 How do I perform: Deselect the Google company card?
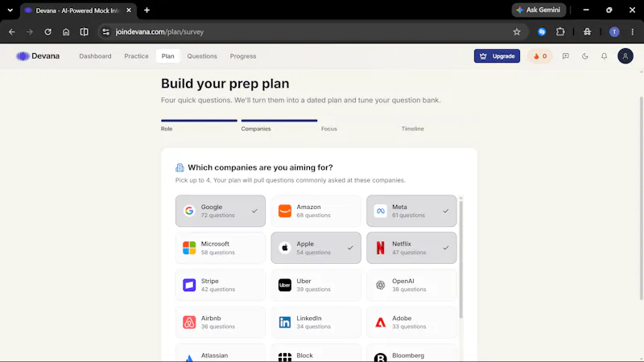tap(221, 211)
